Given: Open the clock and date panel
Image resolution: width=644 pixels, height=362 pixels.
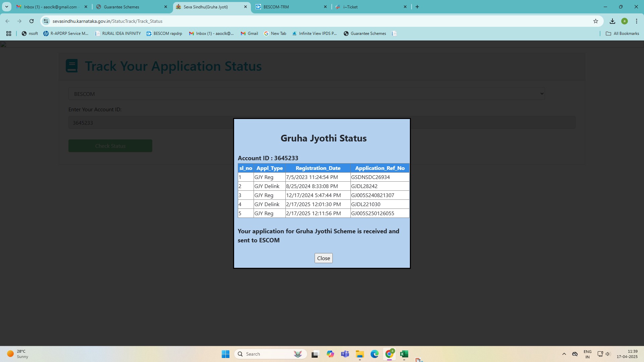Looking at the screenshot, I should pyautogui.click(x=627, y=354).
